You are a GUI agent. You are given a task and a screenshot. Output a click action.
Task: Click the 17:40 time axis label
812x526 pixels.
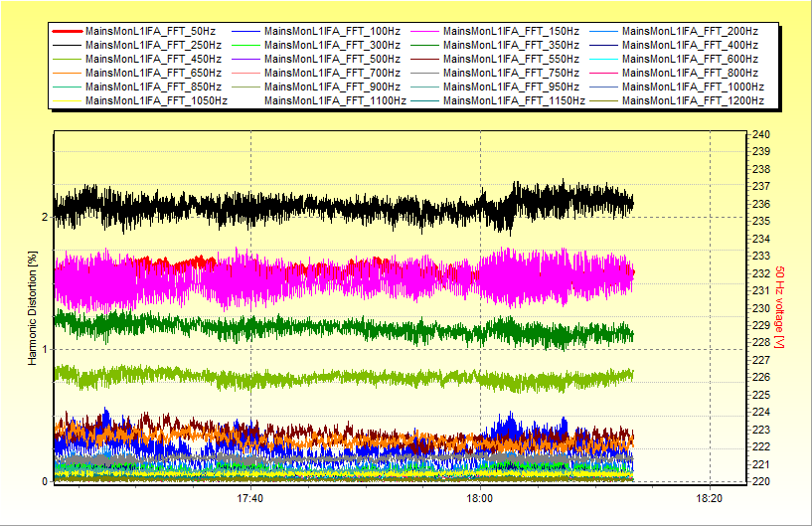click(x=250, y=498)
